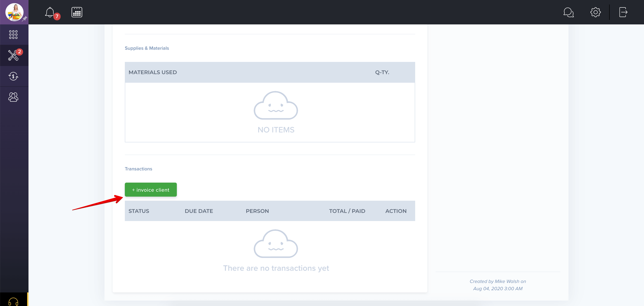Screen dimensions: 644x306
Task: Click the TOTAL / PAID column header
Action: (x=347, y=211)
